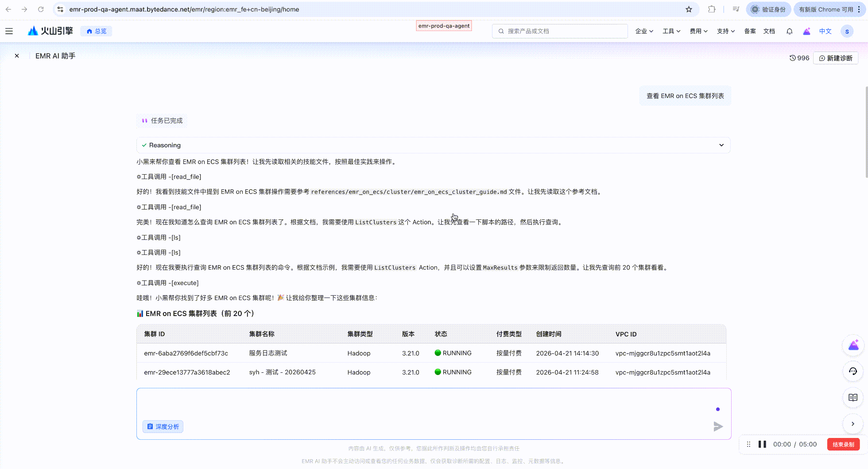868x469 pixels.
Task: Open the documentation book icon
Action: point(853,398)
